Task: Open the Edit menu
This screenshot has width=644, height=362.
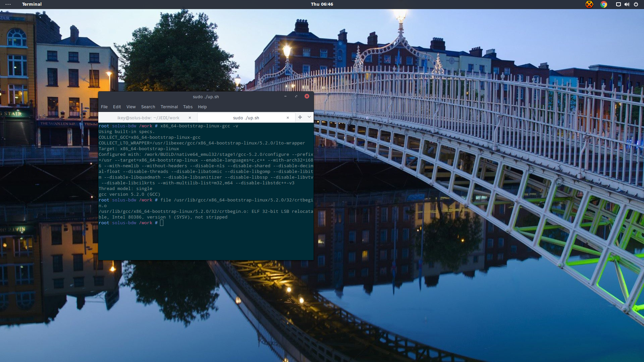Action: coord(117,107)
